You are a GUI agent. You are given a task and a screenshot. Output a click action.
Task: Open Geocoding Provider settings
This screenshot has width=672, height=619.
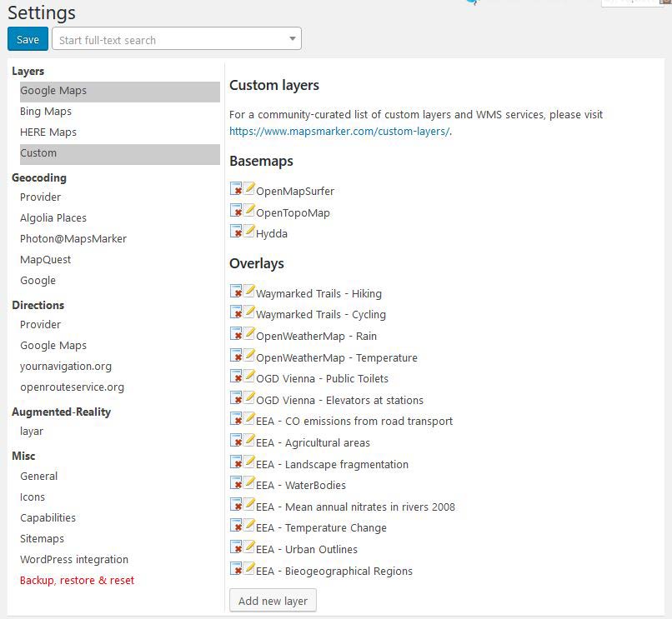tap(40, 197)
